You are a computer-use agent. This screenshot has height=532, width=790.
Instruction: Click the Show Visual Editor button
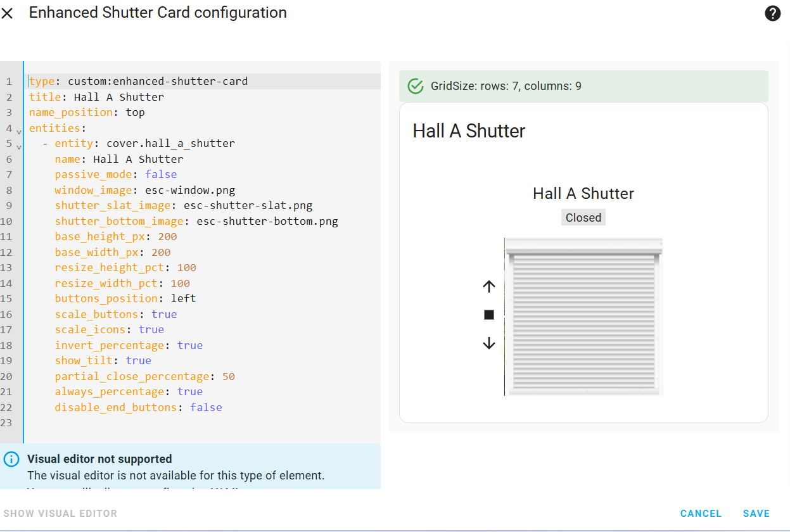(x=60, y=514)
